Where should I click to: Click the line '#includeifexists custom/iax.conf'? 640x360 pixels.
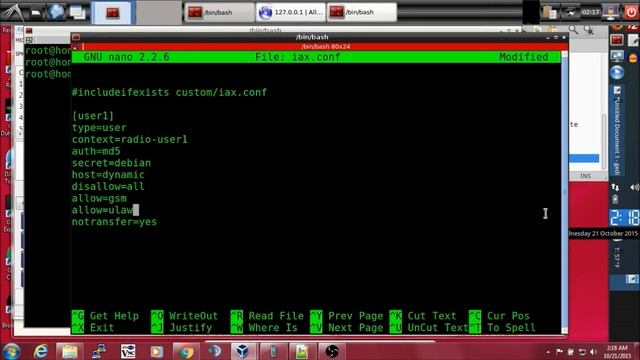point(169,92)
